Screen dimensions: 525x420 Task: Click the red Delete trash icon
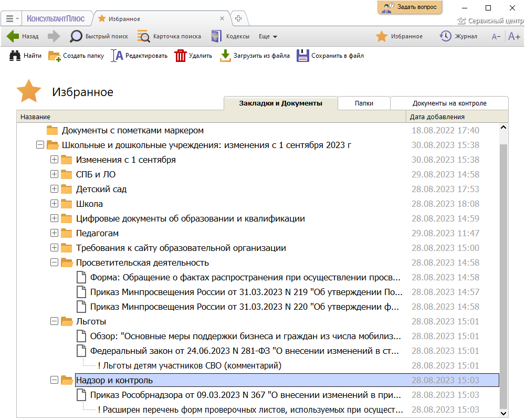pyautogui.click(x=180, y=56)
